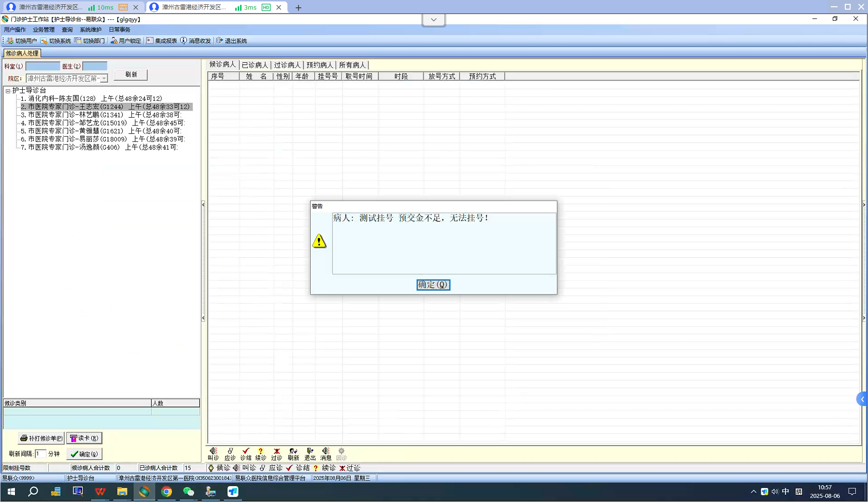Click the 回诊 gear icon
The width and height of the screenshot is (868, 502).
[342, 454]
